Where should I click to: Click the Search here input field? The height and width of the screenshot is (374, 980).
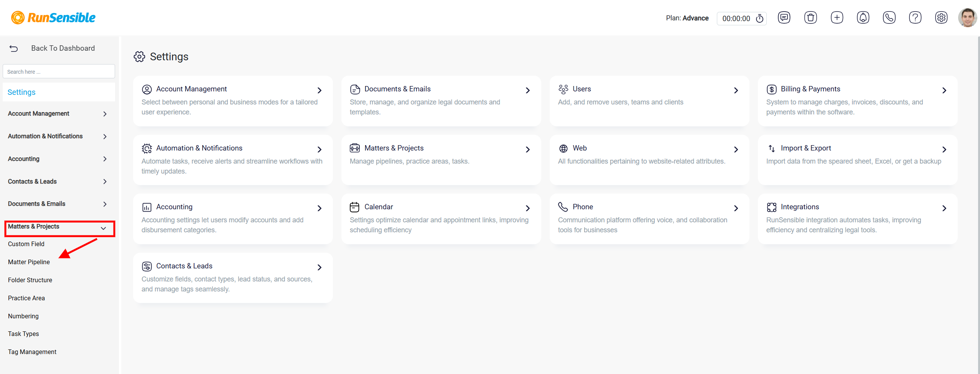59,71
